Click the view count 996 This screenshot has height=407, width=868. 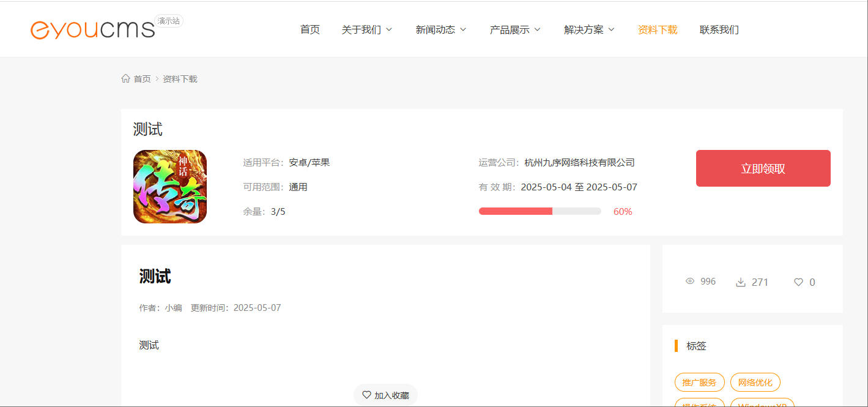click(708, 282)
